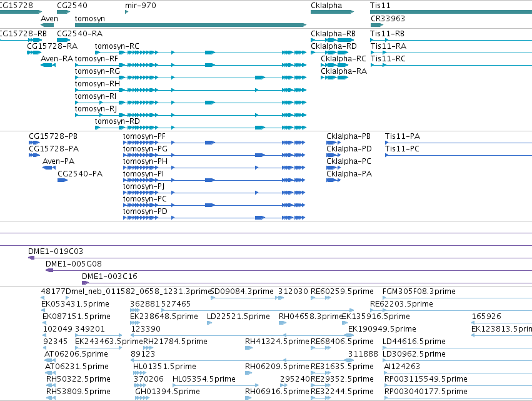Click transcript tomosyn-RG label

tap(98, 71)
